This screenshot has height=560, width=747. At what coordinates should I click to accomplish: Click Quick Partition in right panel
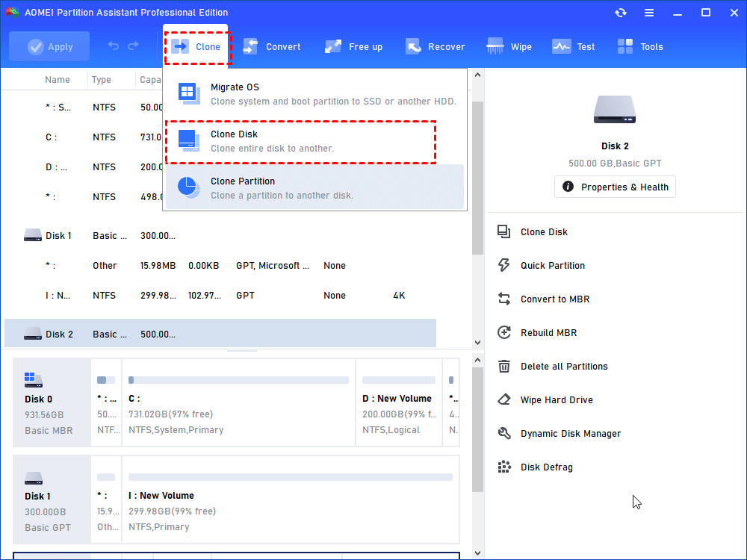tap(553, 265)
